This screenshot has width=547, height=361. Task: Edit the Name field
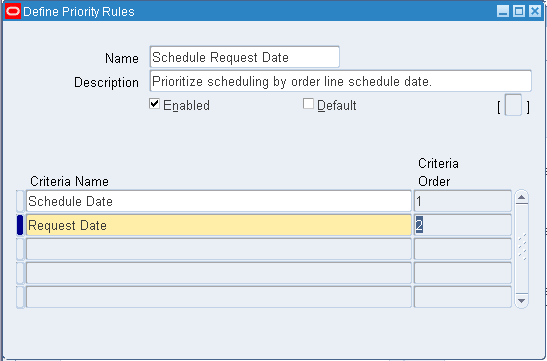tap(245, 57)
